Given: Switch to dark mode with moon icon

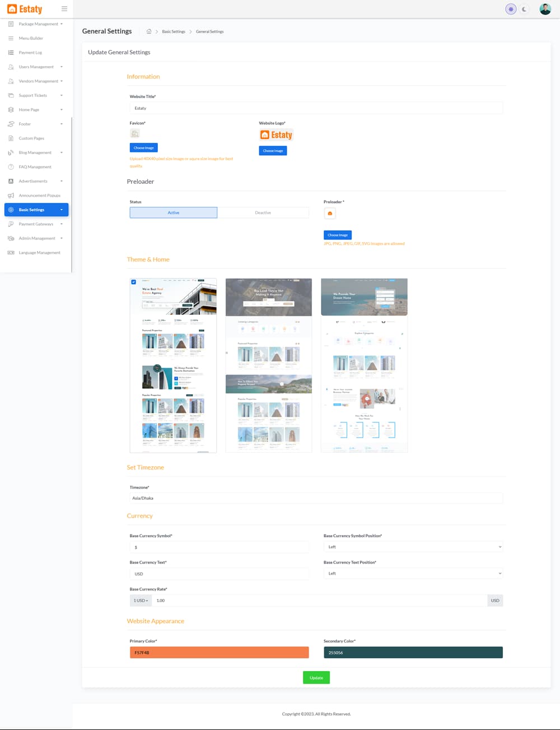Looking at the screenshot, I should pyautogui.click(x=524, y=9).
